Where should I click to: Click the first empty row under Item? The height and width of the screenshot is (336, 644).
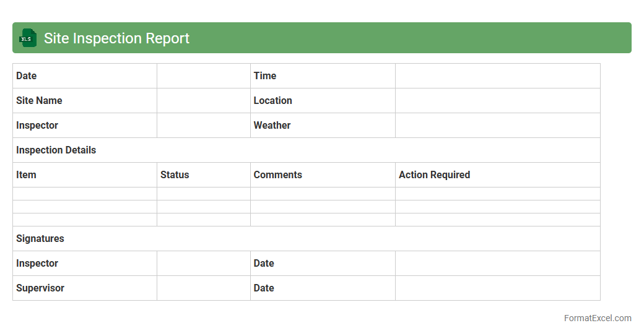[x=84, y=194]
